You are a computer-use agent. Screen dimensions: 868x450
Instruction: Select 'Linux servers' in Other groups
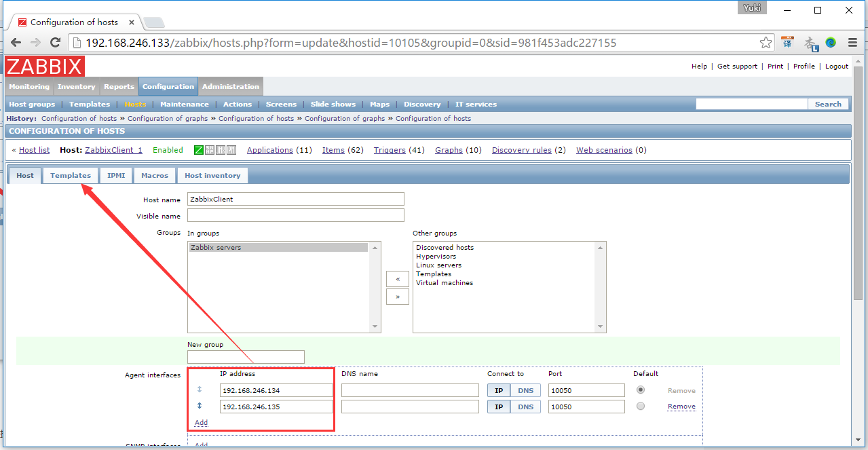pyautogui.click(x=438, y=265)
